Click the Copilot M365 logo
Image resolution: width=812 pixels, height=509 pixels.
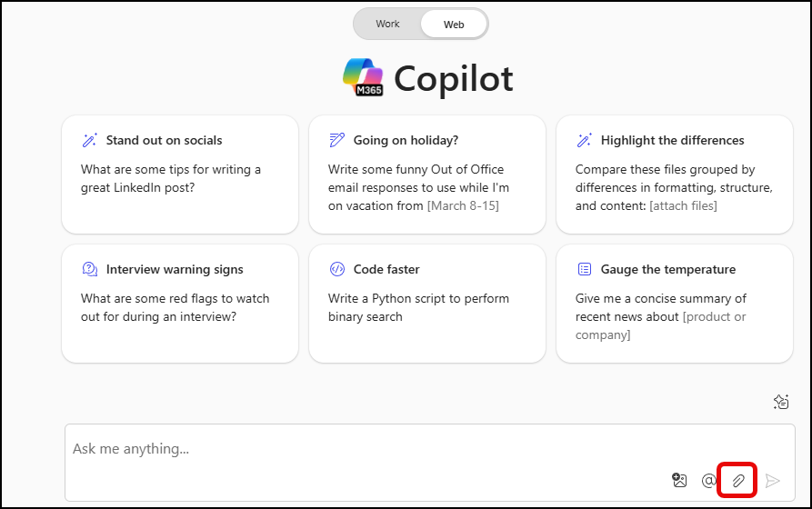363,77
